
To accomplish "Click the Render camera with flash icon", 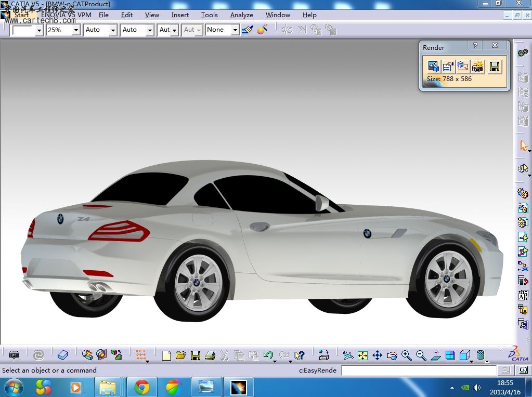I will 477,67.
